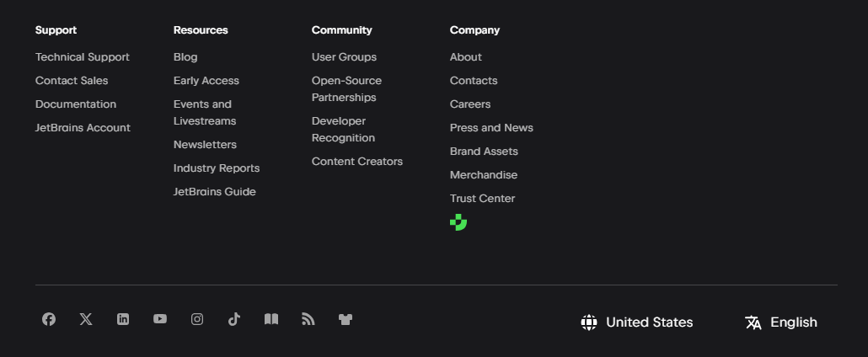Click the Company column heading

(475, 30)
